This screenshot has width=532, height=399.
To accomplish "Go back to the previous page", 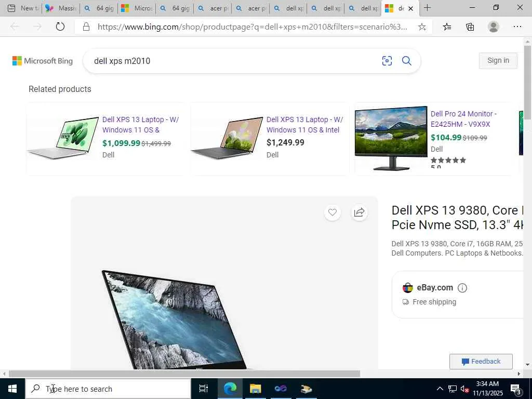I will point(15,26).
